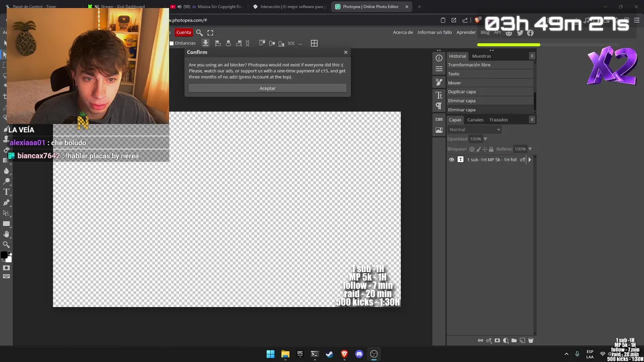
Task: Create new folder in Layers panel
Action: (x=514, y=340)
